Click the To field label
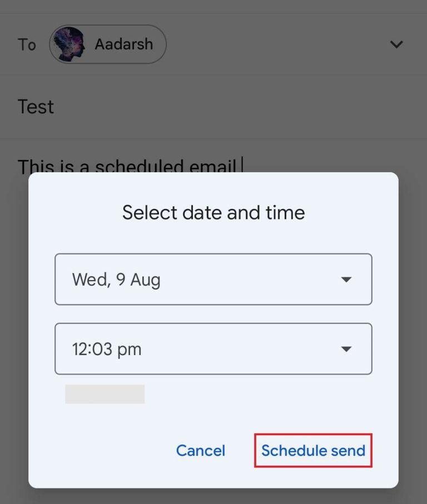This screenshot has height=504, width=427. 26,44
